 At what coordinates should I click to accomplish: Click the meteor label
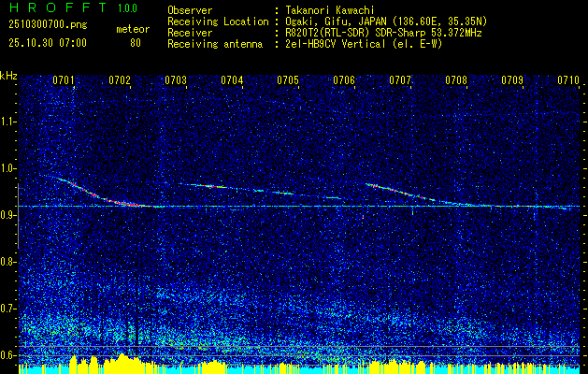pyautogui.click(x=133, y=29)
